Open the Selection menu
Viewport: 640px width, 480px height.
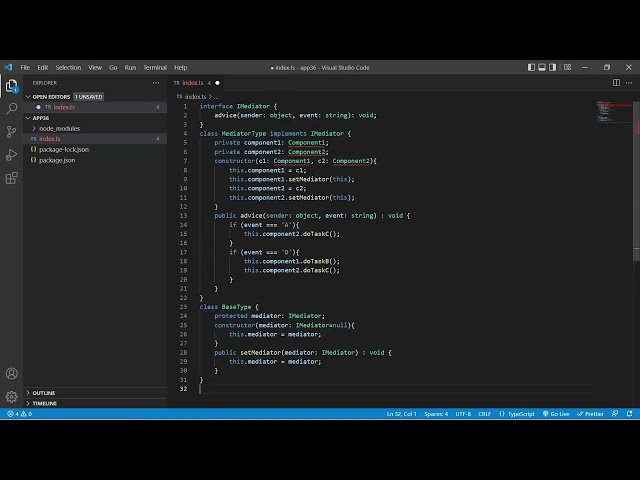pyautogui.click(x=68, y=67)
